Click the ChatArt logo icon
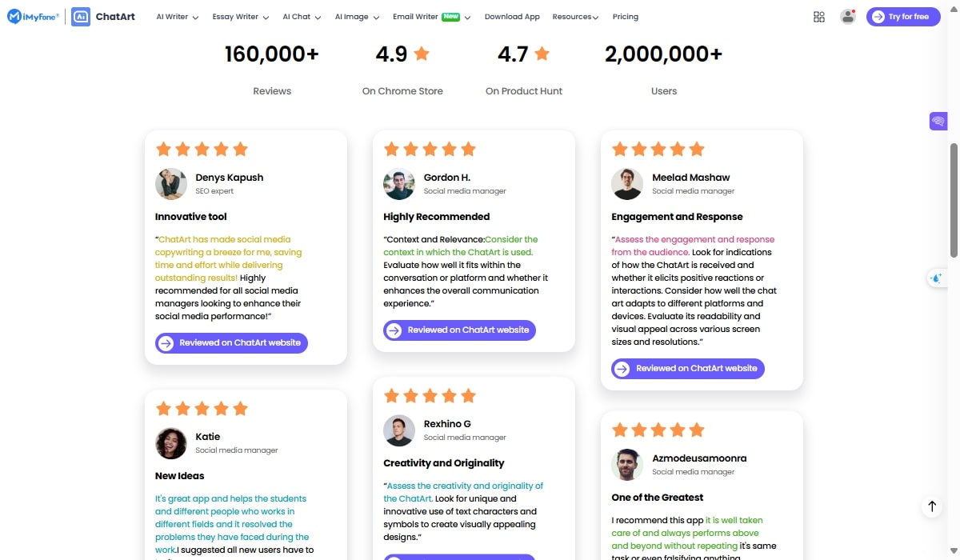960x560 pixels. point(81,17)
